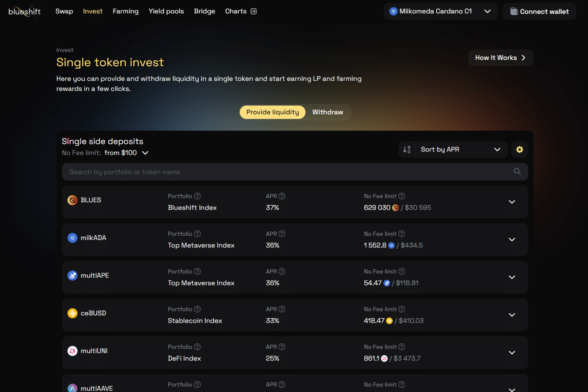The width and height of the screenshot is (588, 392).
Task: Show Portfolio help in milkADA row
Action: coord(197,234)
